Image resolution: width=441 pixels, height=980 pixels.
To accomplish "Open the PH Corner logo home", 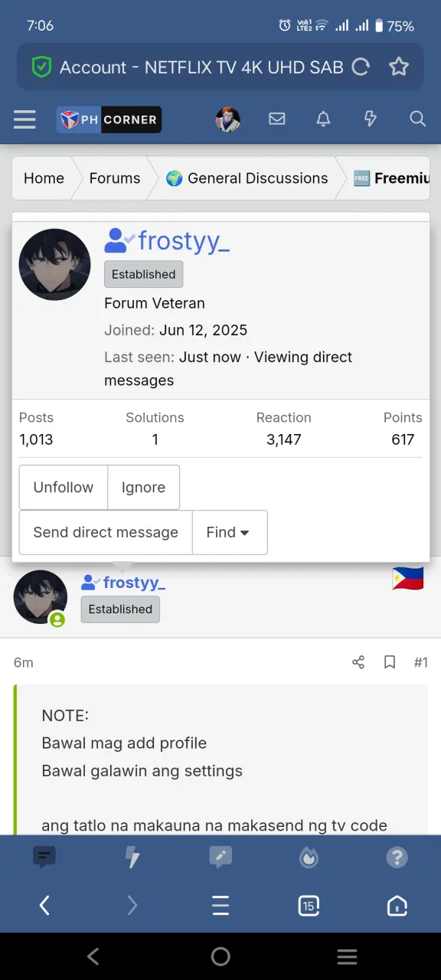I will [109, 119].
